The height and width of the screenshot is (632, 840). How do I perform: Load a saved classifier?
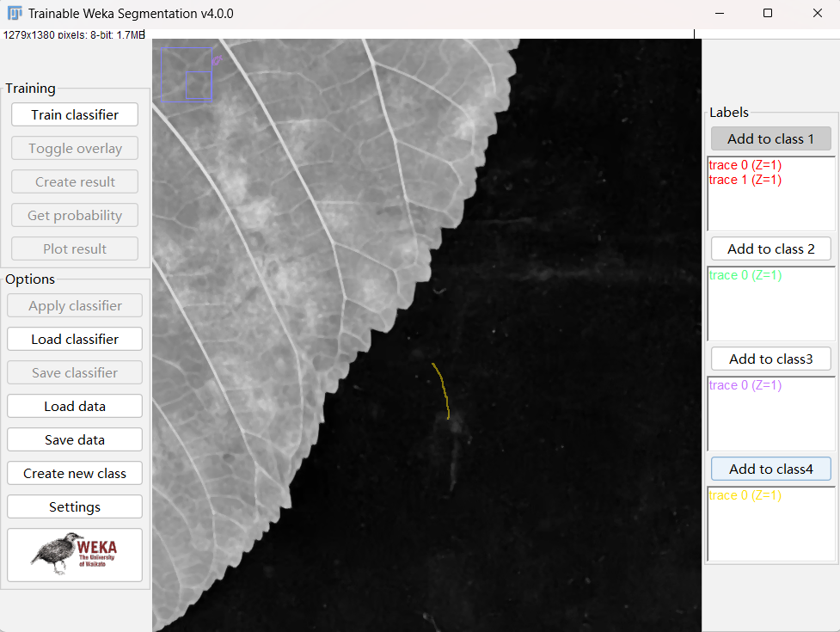74,339
